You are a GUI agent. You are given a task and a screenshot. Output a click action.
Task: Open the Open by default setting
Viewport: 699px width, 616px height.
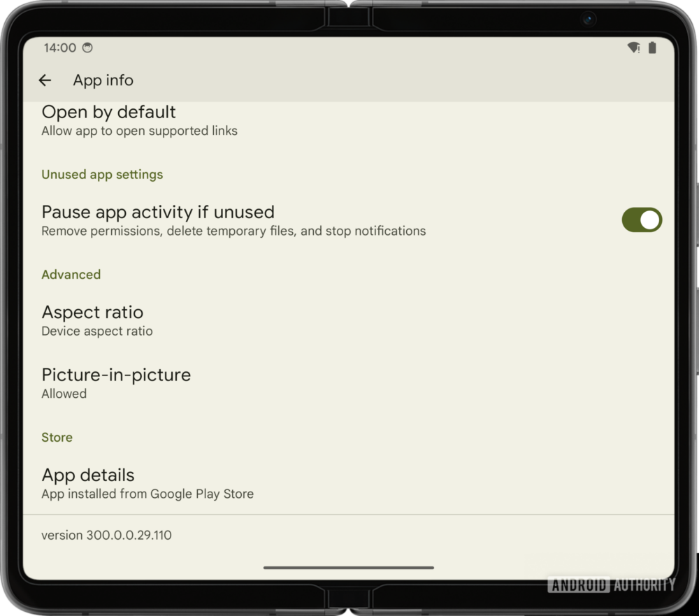[349, 120]
